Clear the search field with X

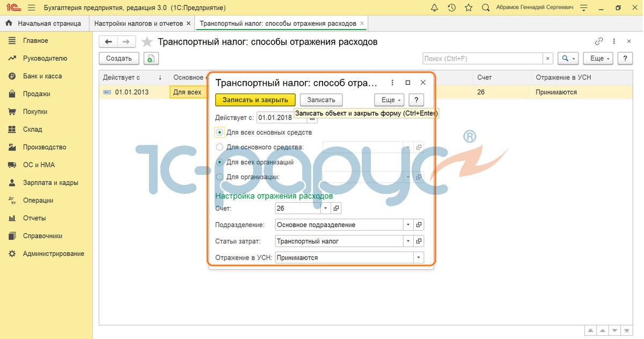coord(548,58)
